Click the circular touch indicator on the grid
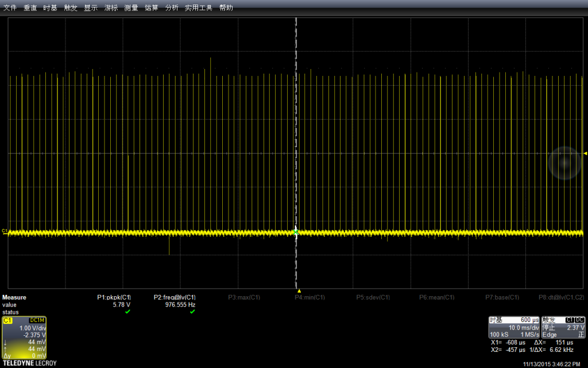The height and width of the screenshot is (368, 588). click(565, 163)
